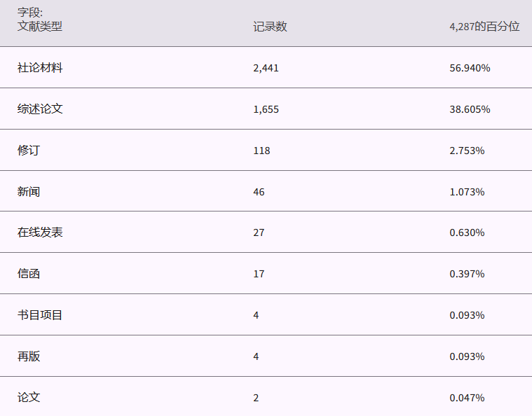This screenshot has height=416, width=532.
Task: Click the 56.940% percentage cell
Action: tap(470, 68)
